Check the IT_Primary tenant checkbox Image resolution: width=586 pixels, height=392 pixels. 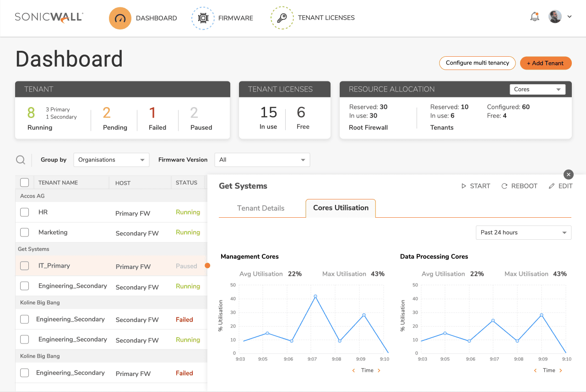(25, 266)
